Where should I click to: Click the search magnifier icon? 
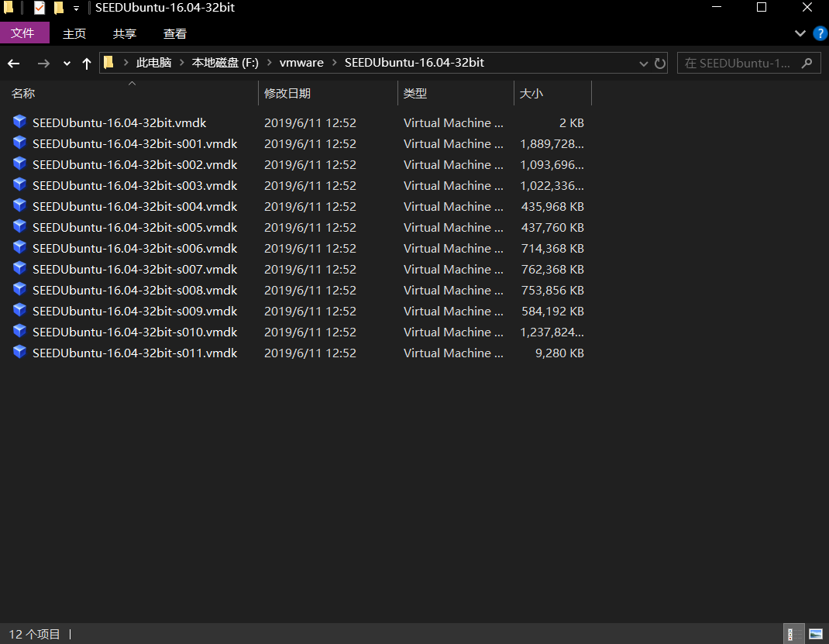pos(807,64)
